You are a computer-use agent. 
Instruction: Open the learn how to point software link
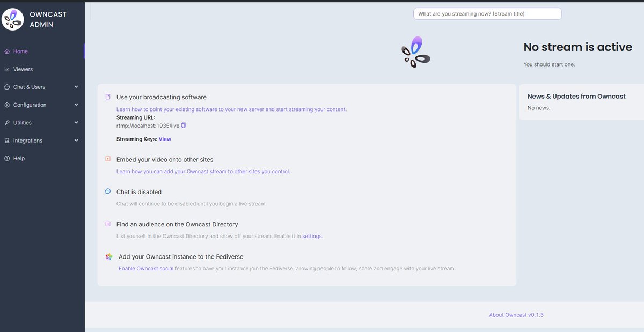(231, 109)
